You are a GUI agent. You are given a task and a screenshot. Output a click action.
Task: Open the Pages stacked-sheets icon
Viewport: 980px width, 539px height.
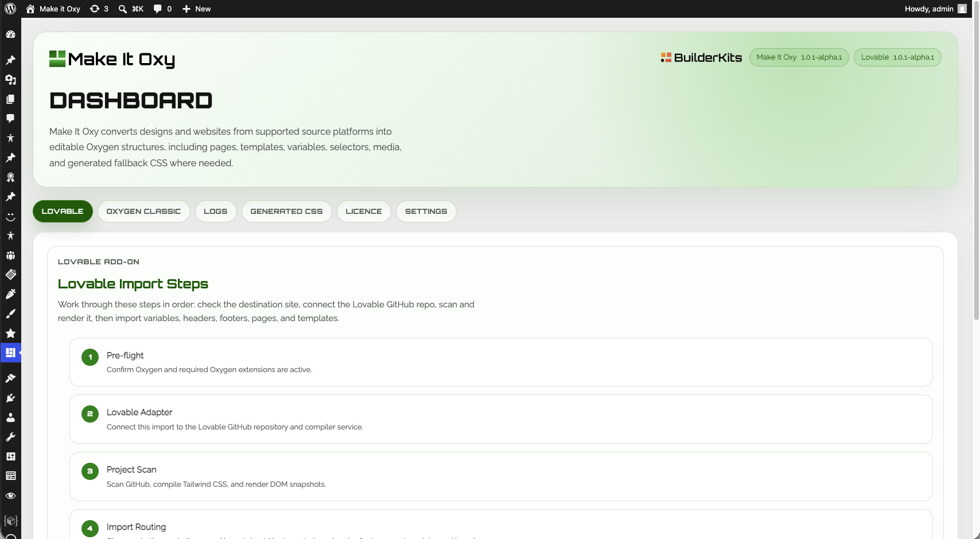click(10, 99)
